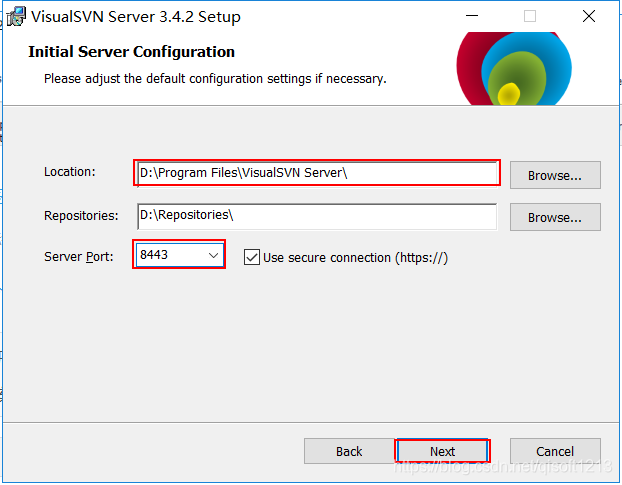Focus the Location path input field
622x485 pixels.
[x=317, y=173]
